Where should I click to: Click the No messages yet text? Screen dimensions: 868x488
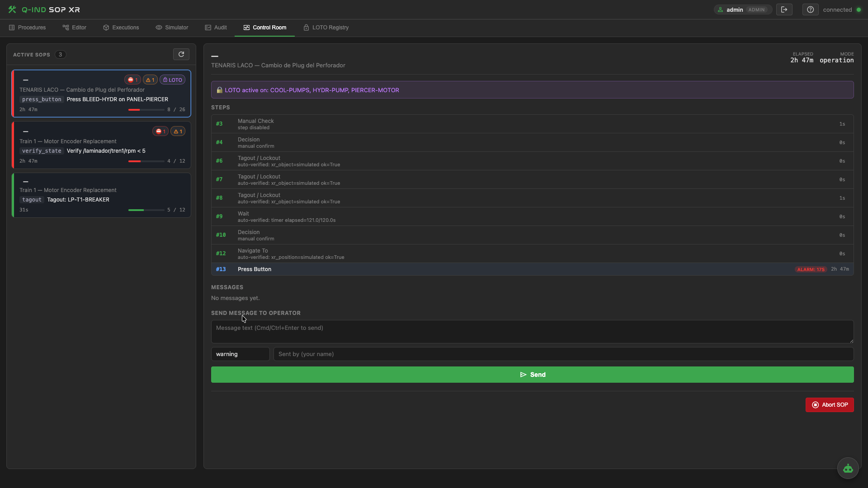pos(235,298)
